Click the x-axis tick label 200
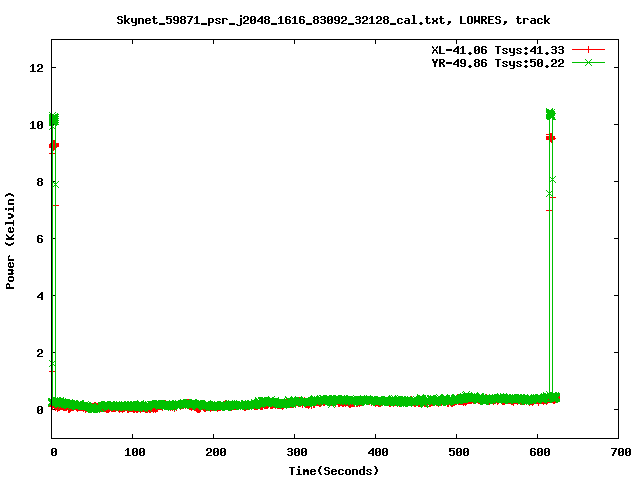 216,452
